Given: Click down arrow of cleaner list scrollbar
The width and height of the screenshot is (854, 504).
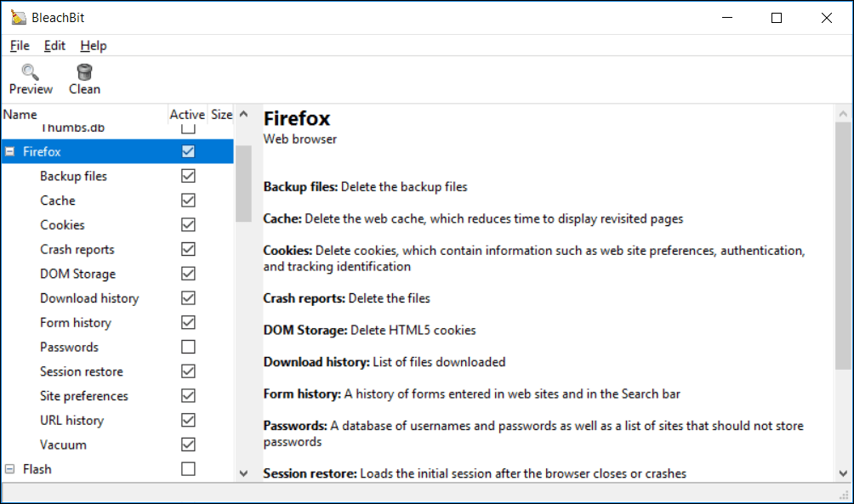Looking at the screenshot, I should (243, 473).
